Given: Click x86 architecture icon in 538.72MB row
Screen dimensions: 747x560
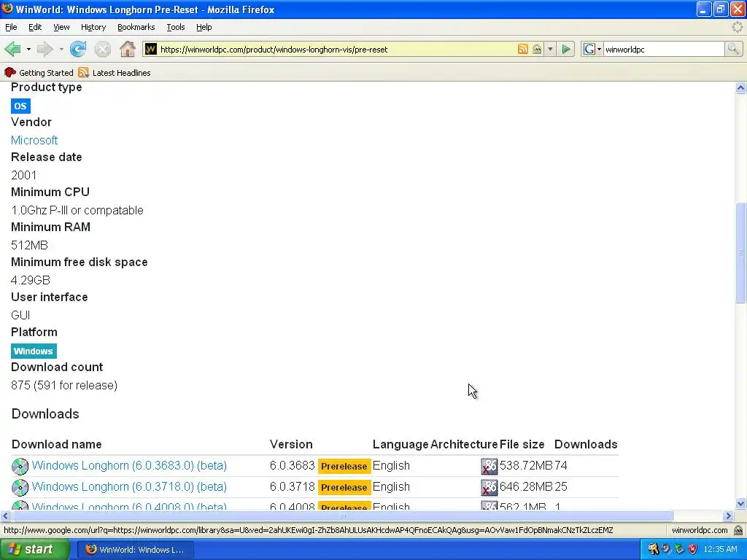Looking at the screenshot, I should (x=489, y=466).
